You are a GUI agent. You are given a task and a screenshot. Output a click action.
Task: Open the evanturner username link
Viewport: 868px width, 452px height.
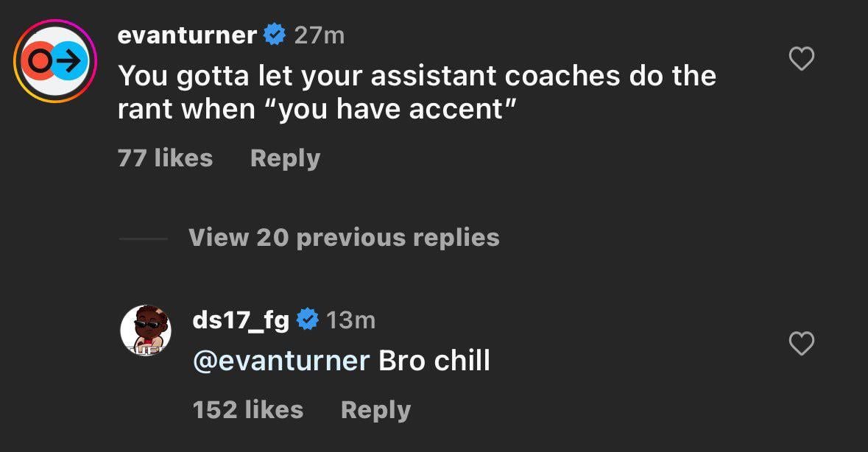pos(187,35)
